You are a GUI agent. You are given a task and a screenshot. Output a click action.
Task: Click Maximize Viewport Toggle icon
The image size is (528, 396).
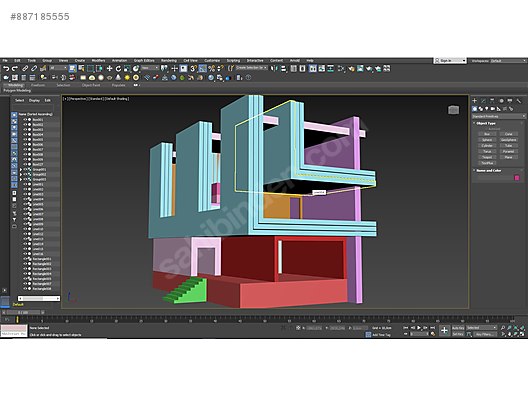click(522, 334)
